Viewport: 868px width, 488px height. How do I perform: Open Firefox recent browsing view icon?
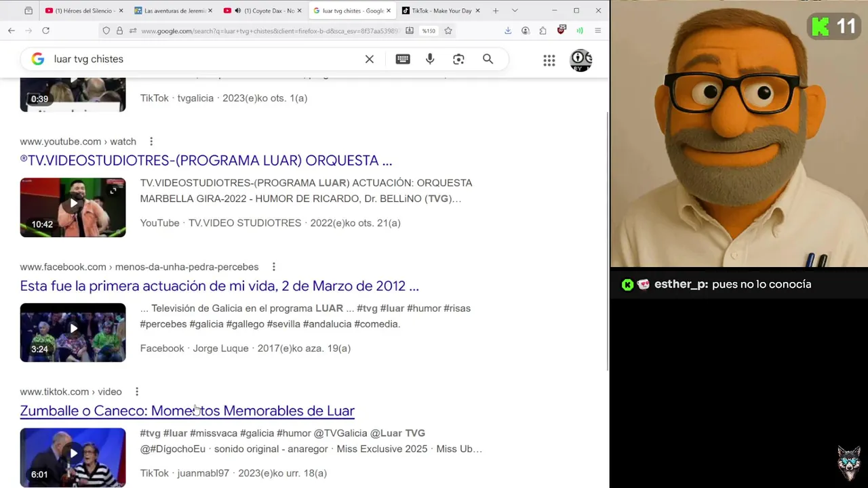28,11
